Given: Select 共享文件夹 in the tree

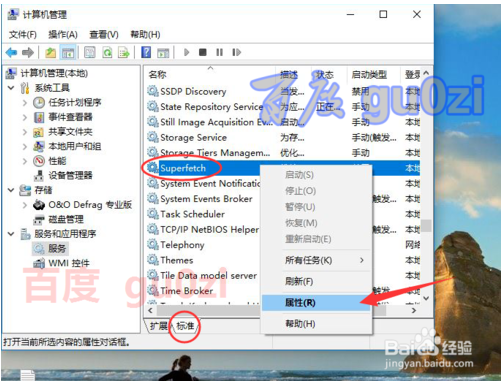Looking at the screenshot, I should [x=70, y=132].
